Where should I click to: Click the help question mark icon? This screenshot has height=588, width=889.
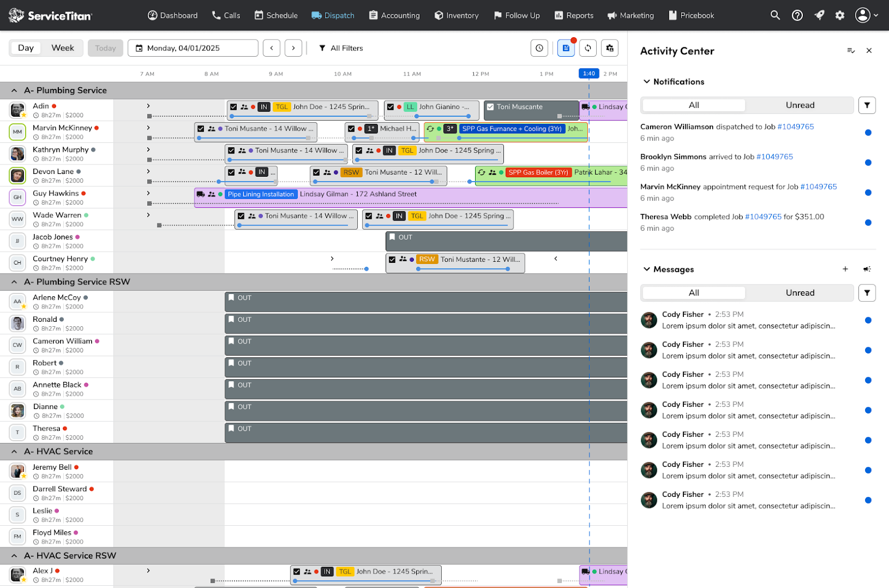pos(797,16)
